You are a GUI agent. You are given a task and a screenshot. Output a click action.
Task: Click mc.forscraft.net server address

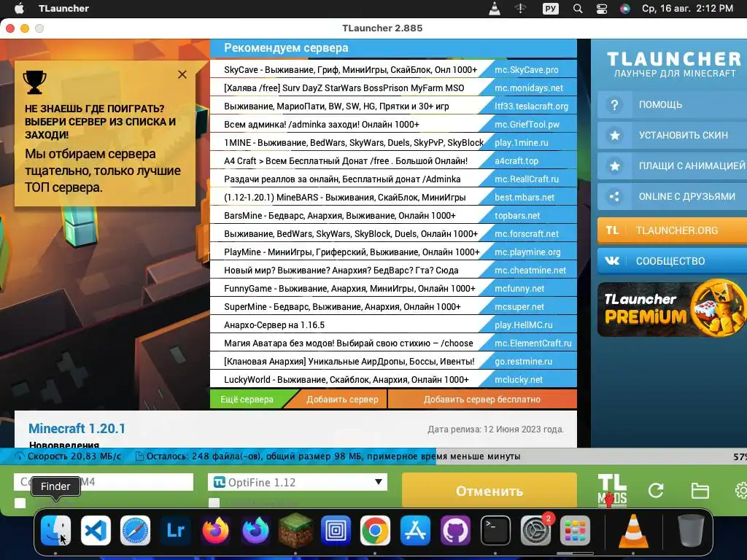(x=527, y=234)
